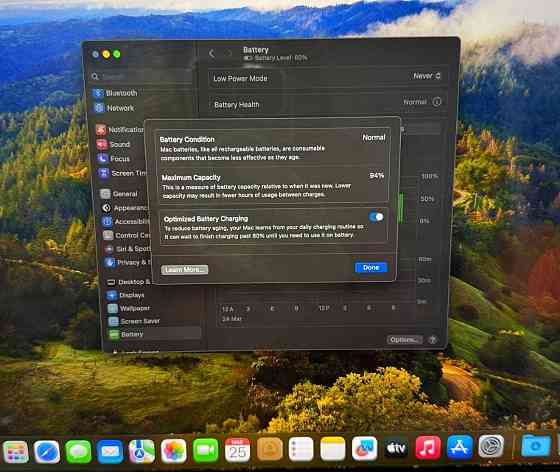Click the yellow minimize window button

[x=106, y=54]
